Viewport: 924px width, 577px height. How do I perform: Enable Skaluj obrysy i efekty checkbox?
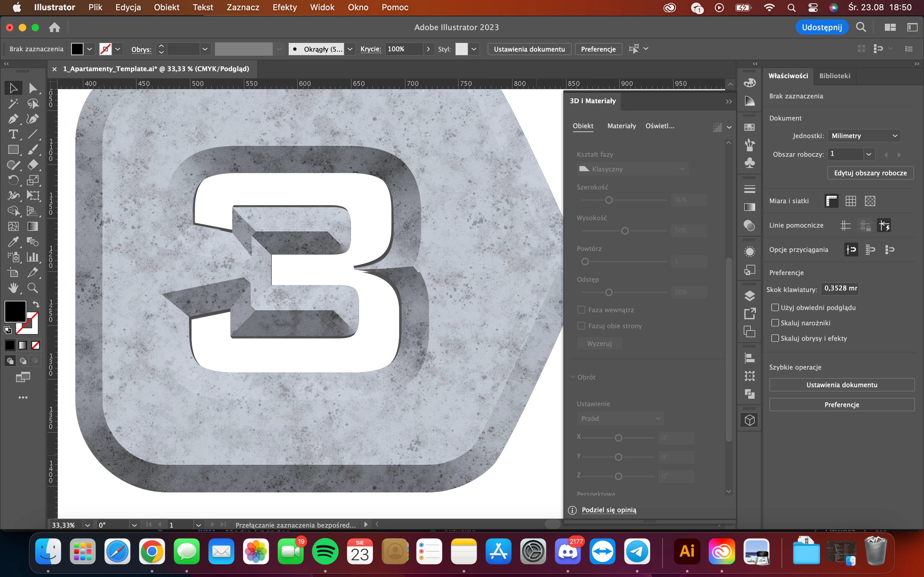pos(775,338)
